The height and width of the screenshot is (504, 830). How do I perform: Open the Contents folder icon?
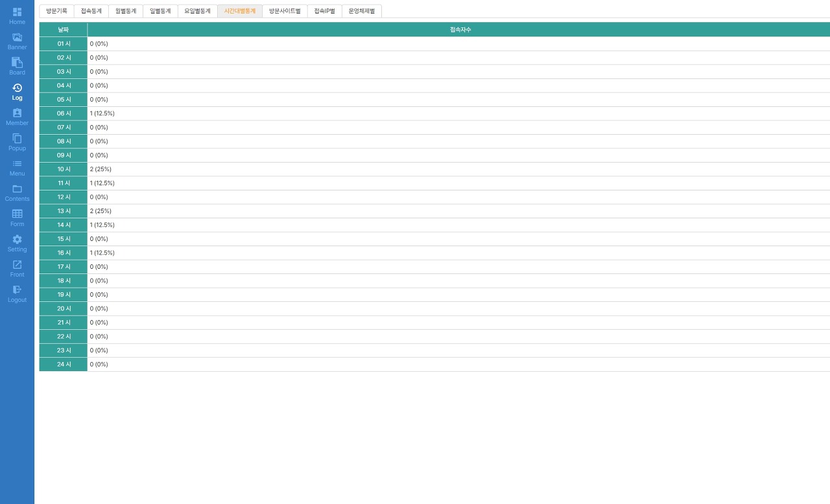point(17,189)
